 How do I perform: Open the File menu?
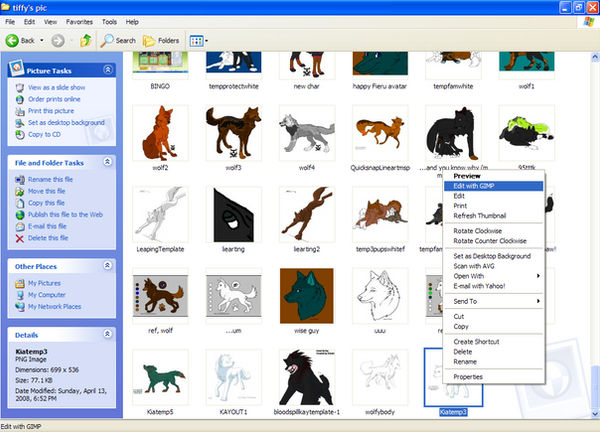(x=10, y=22)
